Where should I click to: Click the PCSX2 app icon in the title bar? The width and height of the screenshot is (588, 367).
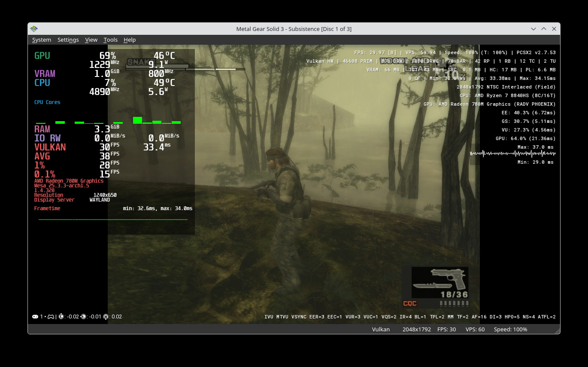(x=34, y=29)
